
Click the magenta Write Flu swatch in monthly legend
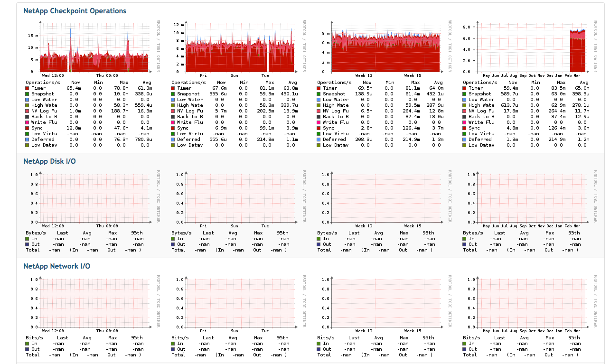319,122
